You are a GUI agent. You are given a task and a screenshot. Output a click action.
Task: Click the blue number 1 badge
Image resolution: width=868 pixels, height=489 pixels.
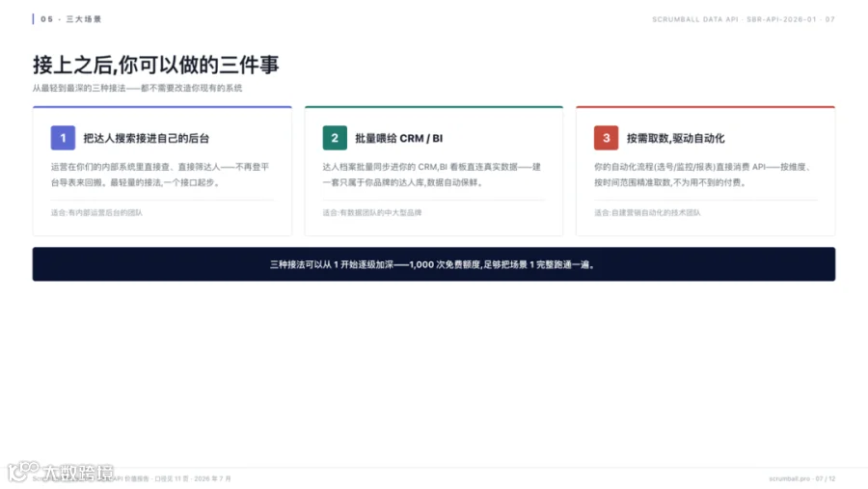click(63, 138)
